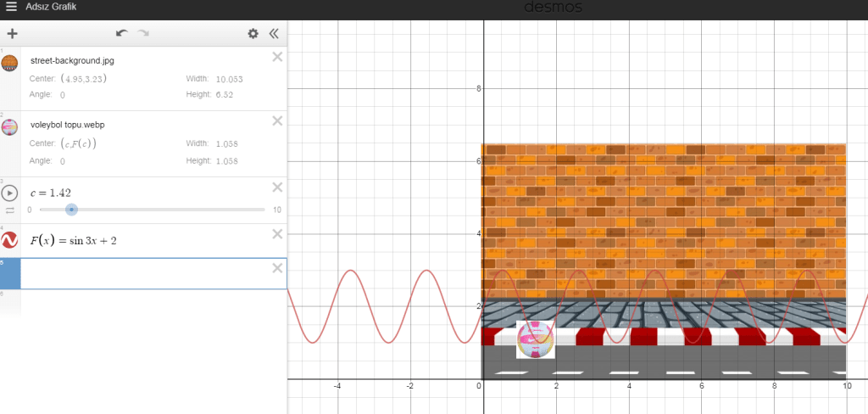Toggle visibility of voleybol topu.webp image
Image resolution: width=868 pixels, height=414 pixels.
coord(10,127)
